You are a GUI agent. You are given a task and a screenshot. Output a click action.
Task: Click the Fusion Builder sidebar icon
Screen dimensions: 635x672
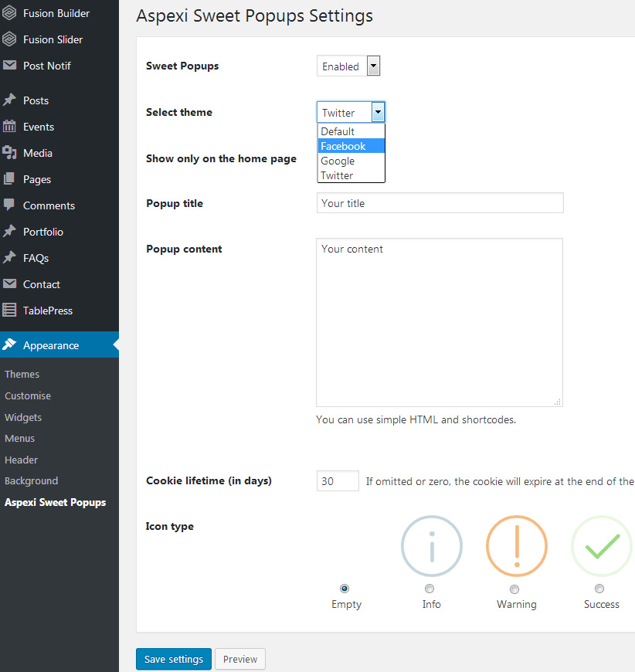click(x=9, y=13)
